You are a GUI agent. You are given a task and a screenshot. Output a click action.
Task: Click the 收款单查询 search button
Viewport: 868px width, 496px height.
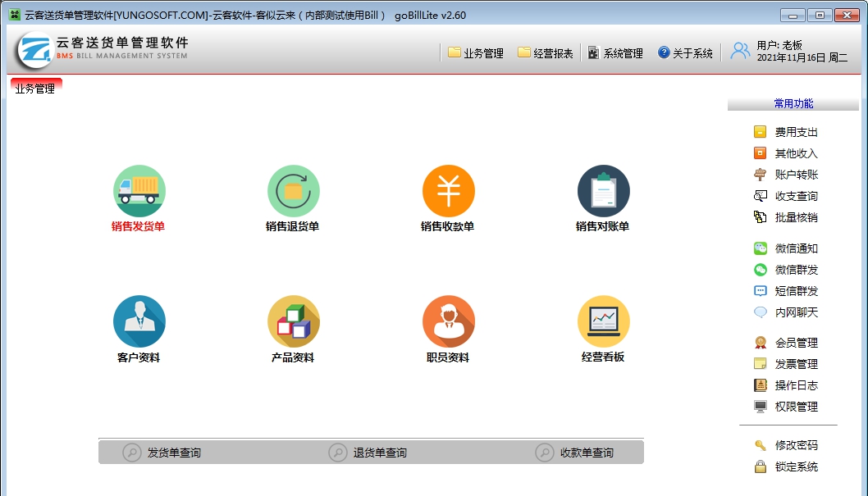click(x=575, y=453)
